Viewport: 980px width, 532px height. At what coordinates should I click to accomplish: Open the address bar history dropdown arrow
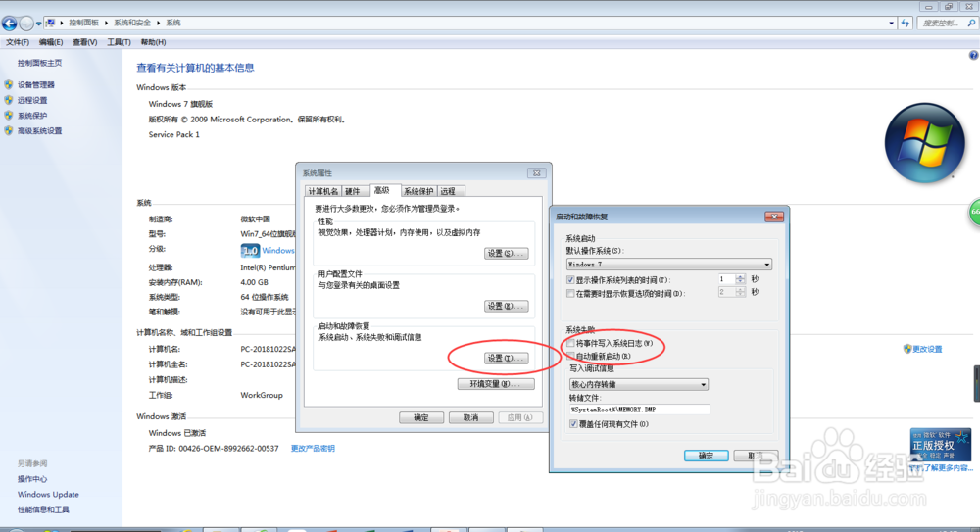pos(891,24)
